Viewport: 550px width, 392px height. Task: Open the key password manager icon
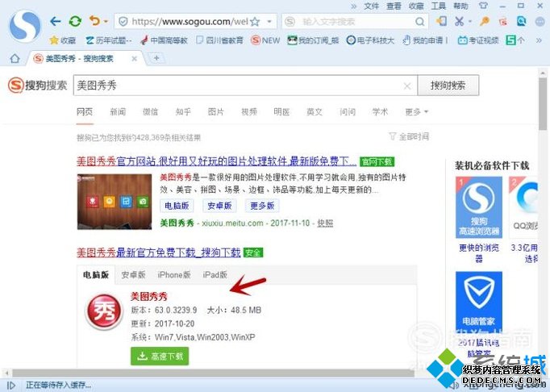tap(485, 22)
